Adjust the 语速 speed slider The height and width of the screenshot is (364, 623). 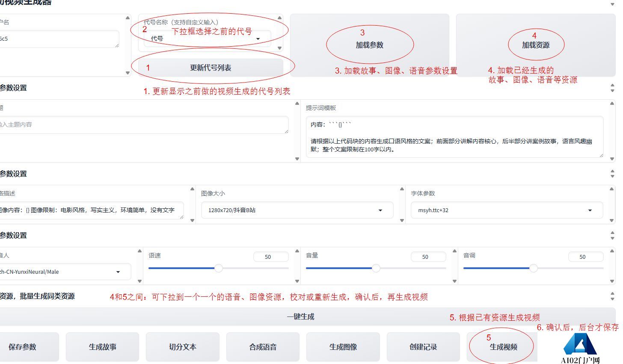point(219,268)
